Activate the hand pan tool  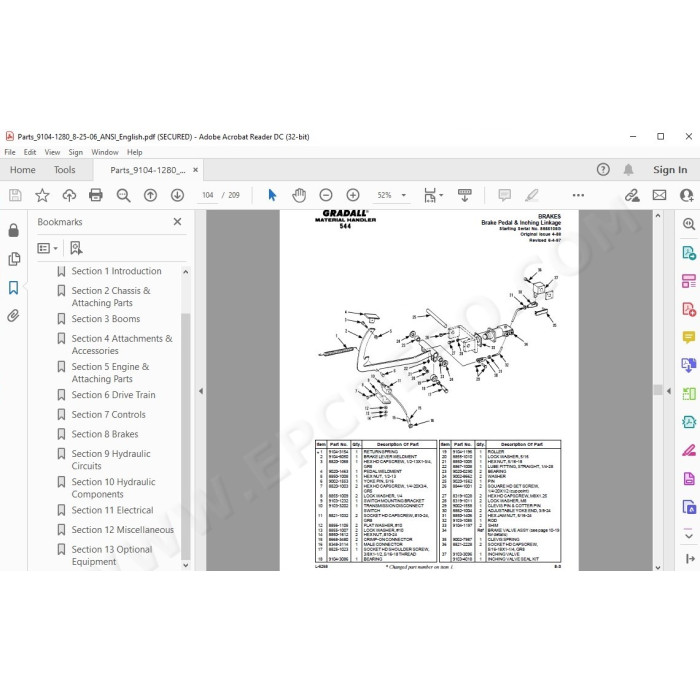pos(299,195)
